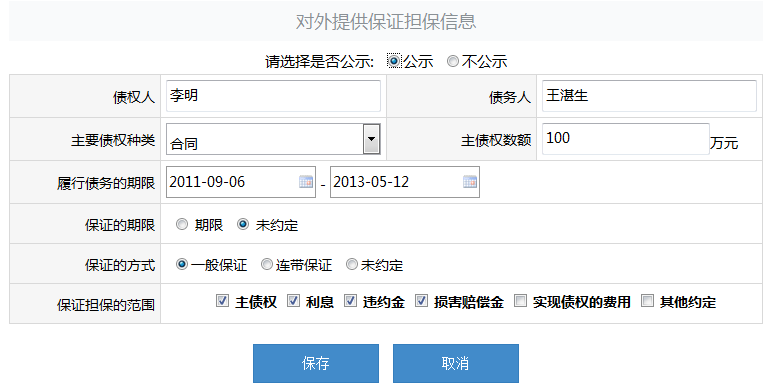
Task: Select 连带保证 guarantee method
Action: (x=267, y=264)
